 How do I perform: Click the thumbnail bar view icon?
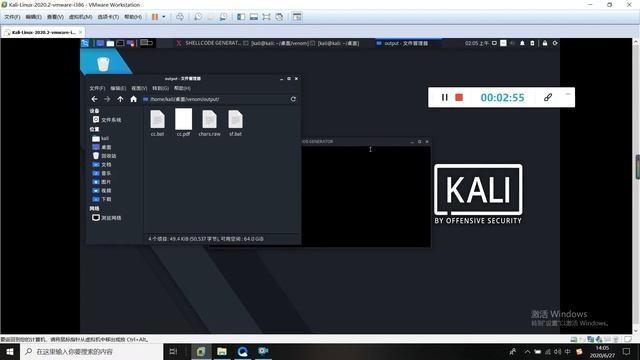click(x=253, y=17)
